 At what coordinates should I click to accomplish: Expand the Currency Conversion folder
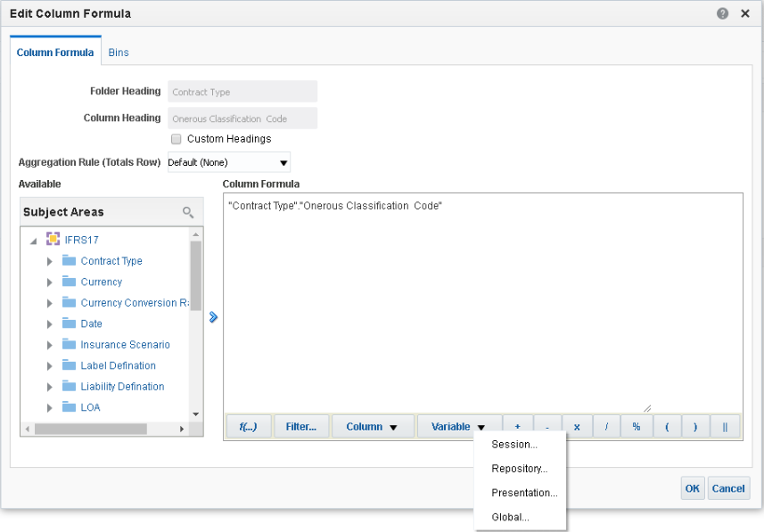click(x=49, y=303)
